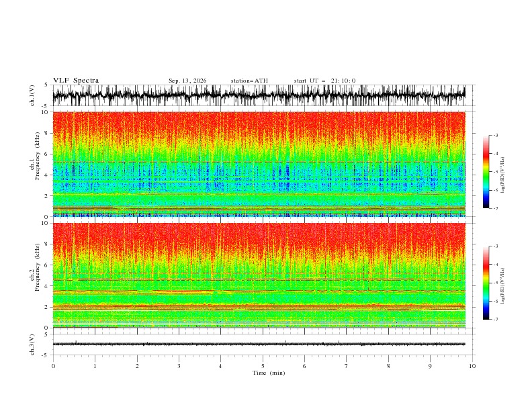
Task: Click the ch.3(V) waveform axis label
Action: (32, 345)
